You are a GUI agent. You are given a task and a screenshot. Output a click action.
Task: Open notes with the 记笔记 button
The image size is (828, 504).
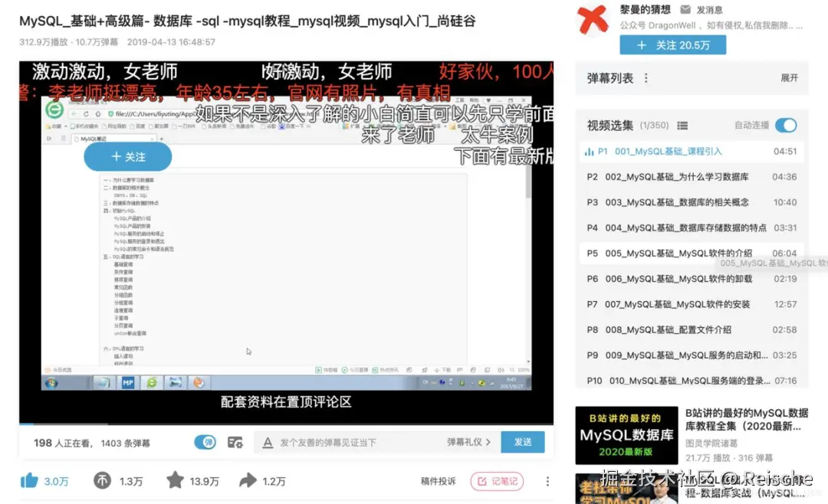coord(498,480)
